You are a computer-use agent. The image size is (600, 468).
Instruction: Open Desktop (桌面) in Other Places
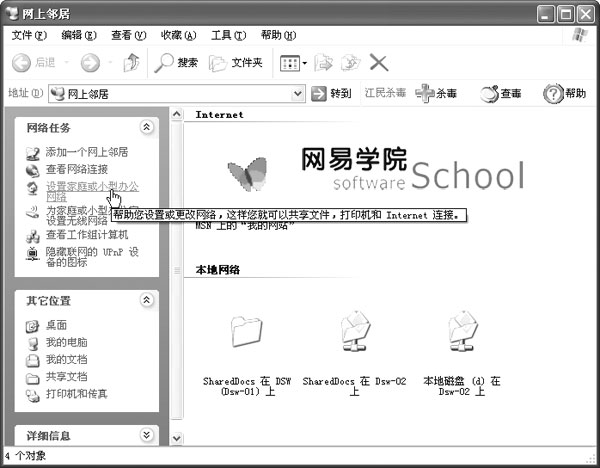56,325
